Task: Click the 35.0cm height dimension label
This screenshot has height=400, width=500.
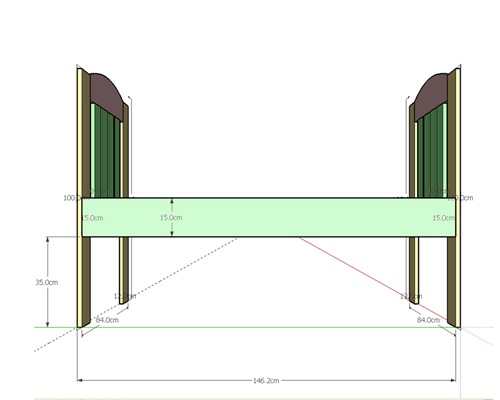Action: 47,282
